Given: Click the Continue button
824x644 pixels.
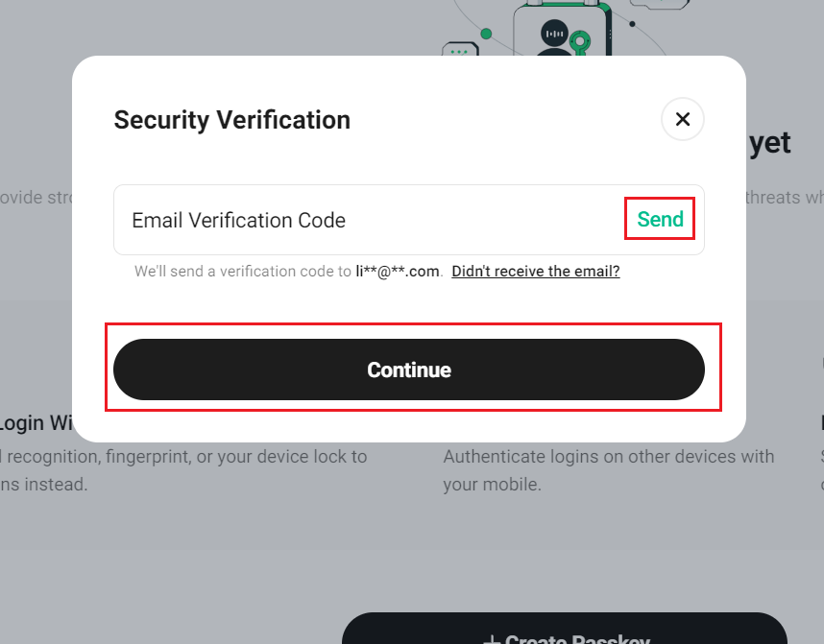Looking at the screenshot, I should pyautogui.click(x=409, y=370).
